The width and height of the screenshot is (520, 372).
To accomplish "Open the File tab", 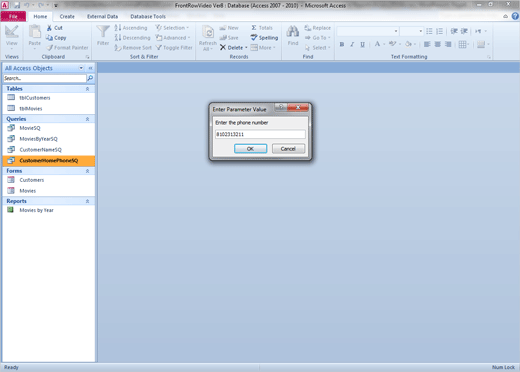I will 13,16.
